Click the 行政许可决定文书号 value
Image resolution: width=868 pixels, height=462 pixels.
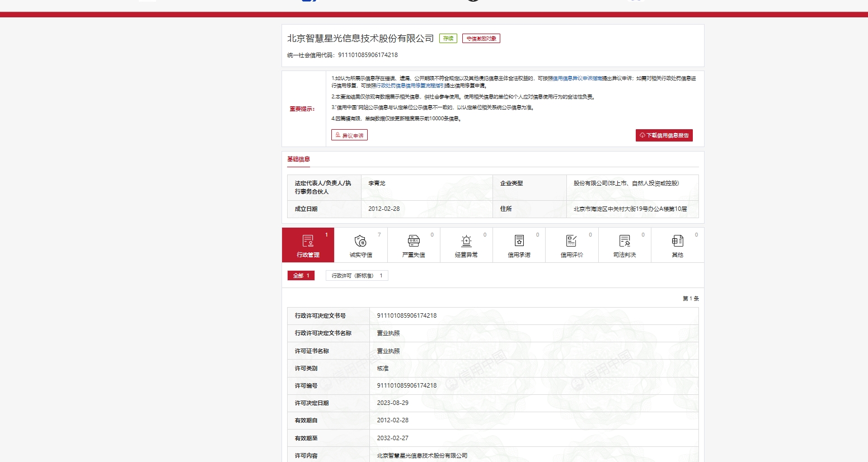click(407, 316)
